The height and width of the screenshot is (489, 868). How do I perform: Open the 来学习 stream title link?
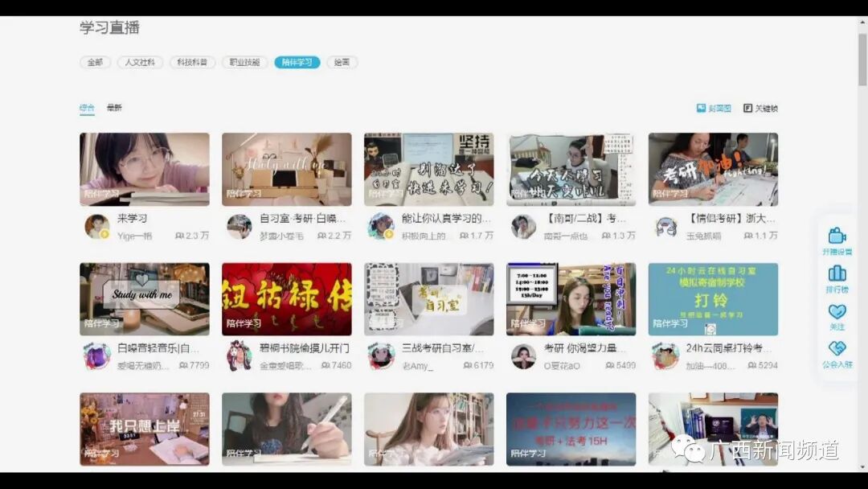coord(133,218)
